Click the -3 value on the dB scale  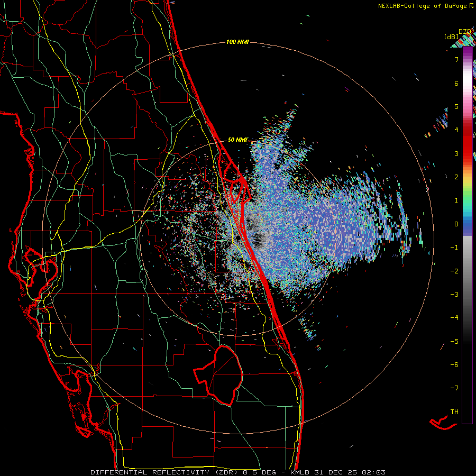pyautogui.click(x=454, y=295)
